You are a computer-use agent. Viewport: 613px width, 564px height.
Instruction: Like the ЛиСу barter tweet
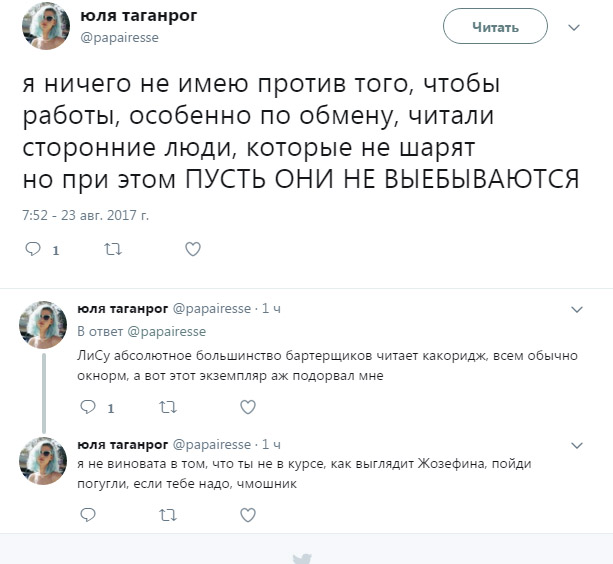click(x=248, y=407)
